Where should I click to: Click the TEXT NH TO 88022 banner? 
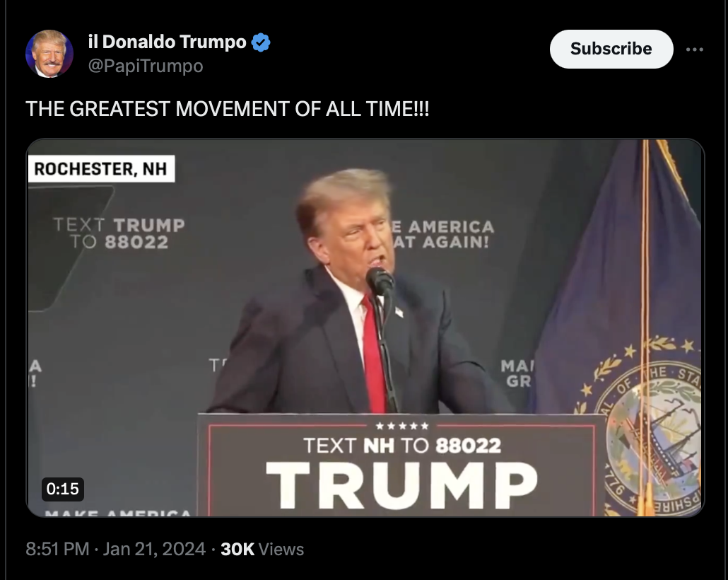402,446
